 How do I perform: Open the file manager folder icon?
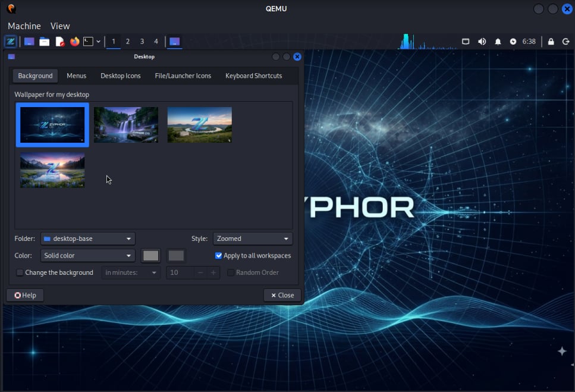click(x=44, y=42)
